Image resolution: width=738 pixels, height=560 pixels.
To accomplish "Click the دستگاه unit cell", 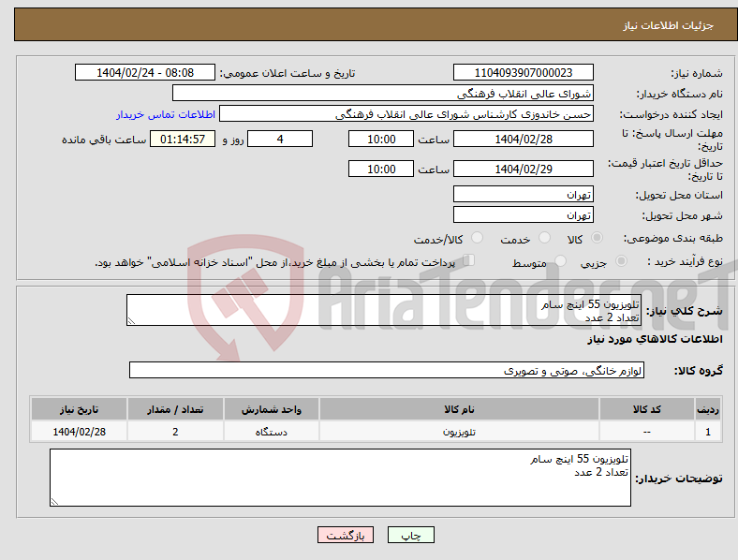I will point(271,432).
